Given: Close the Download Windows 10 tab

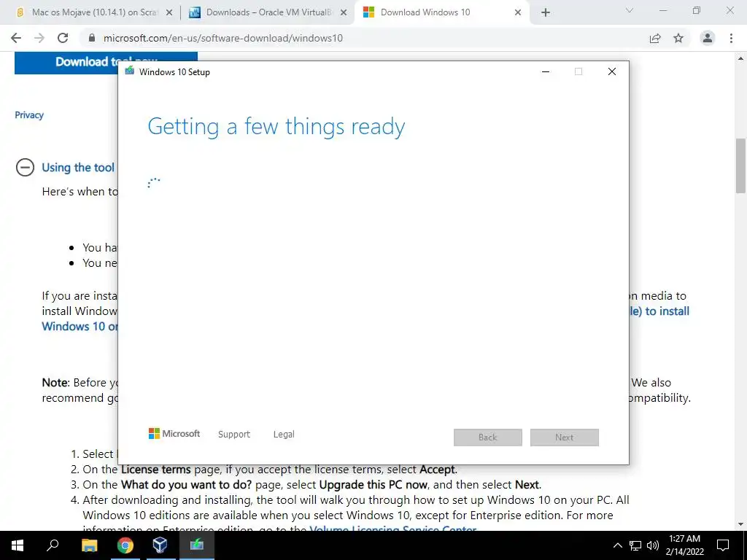Looking at the screenshot, I should pos(518,12).
